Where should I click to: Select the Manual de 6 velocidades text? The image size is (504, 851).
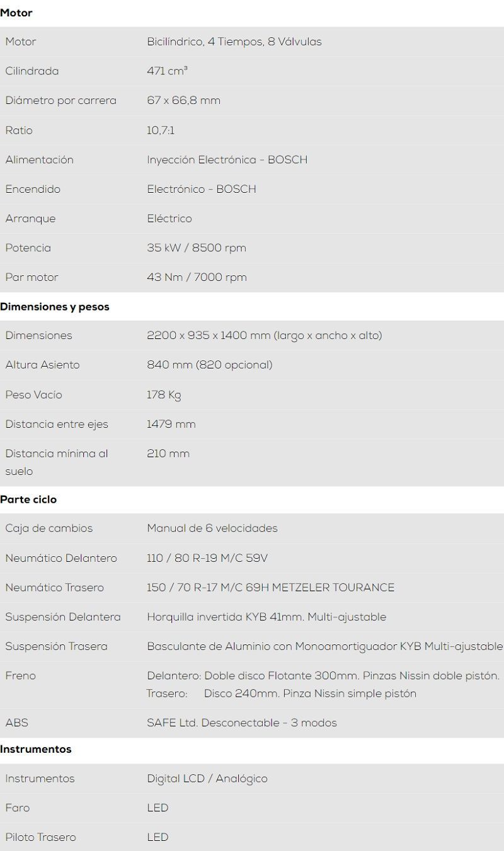pyautogui.click(x=212, y=528)
